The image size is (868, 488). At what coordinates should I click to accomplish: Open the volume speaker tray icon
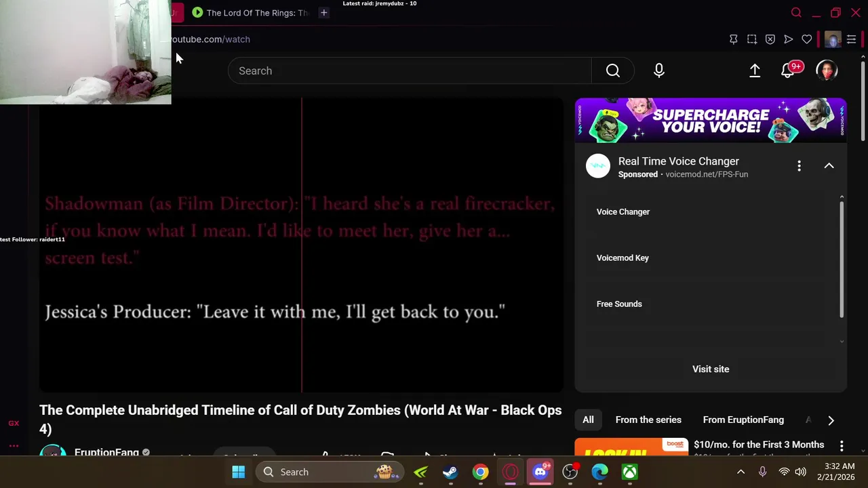pos(800,472)
